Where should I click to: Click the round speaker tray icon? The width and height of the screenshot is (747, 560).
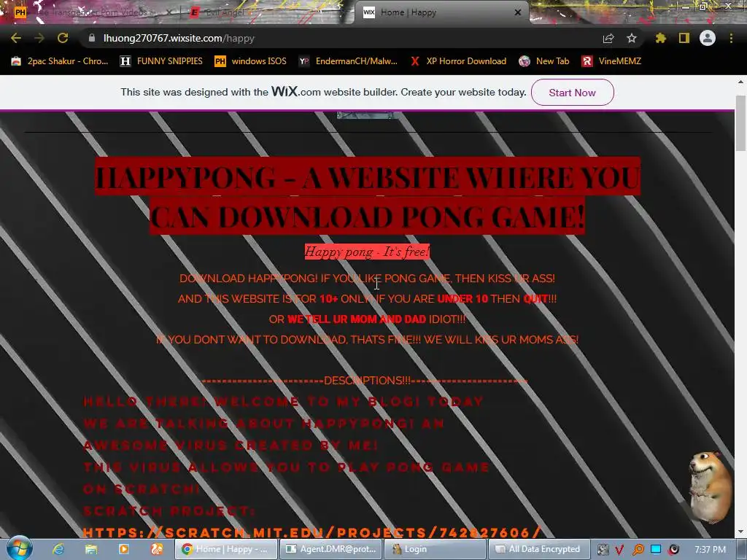coord(673,550)
